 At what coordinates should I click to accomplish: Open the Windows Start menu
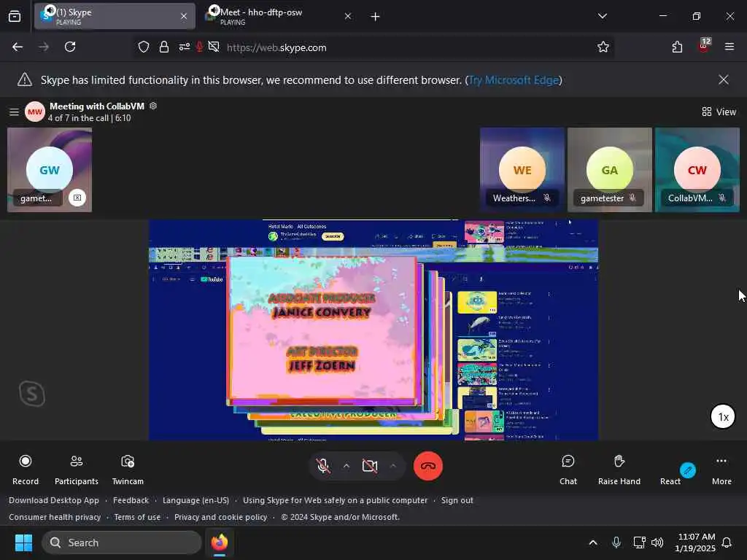pos(23,542)
